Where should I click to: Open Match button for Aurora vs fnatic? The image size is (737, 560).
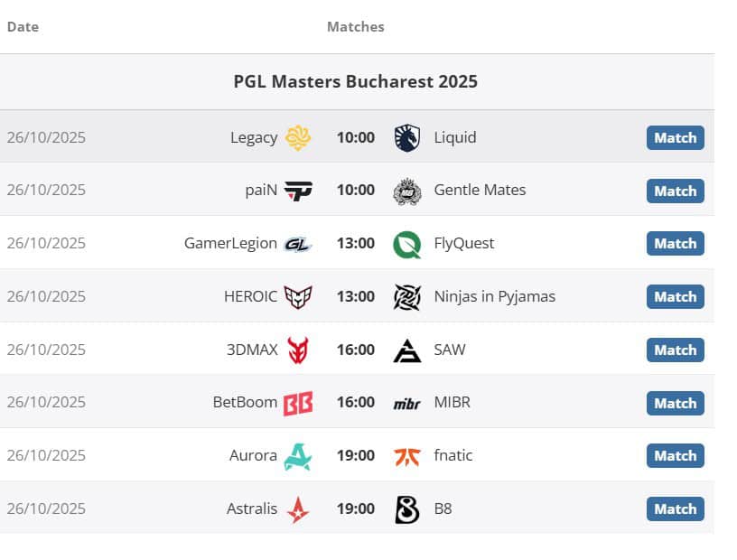675,456
